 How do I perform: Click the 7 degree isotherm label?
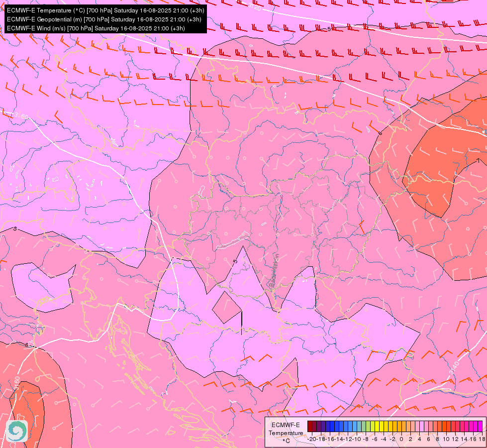pos(479,160)
